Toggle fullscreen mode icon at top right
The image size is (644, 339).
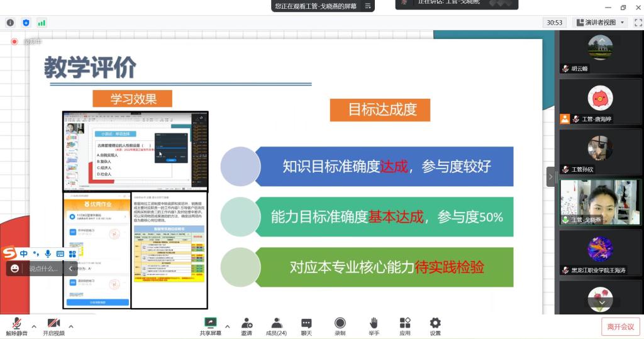(638, 23)
